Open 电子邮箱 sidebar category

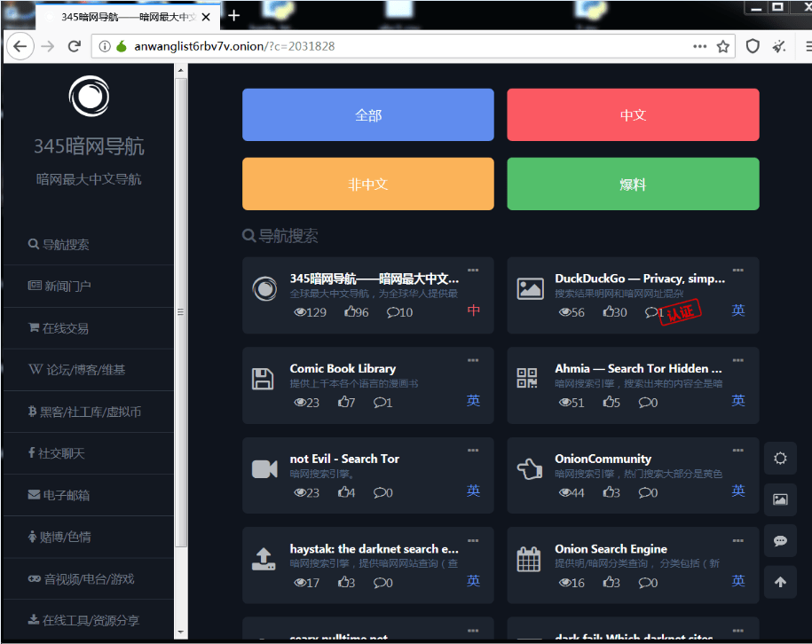click(x=59, y=496)
